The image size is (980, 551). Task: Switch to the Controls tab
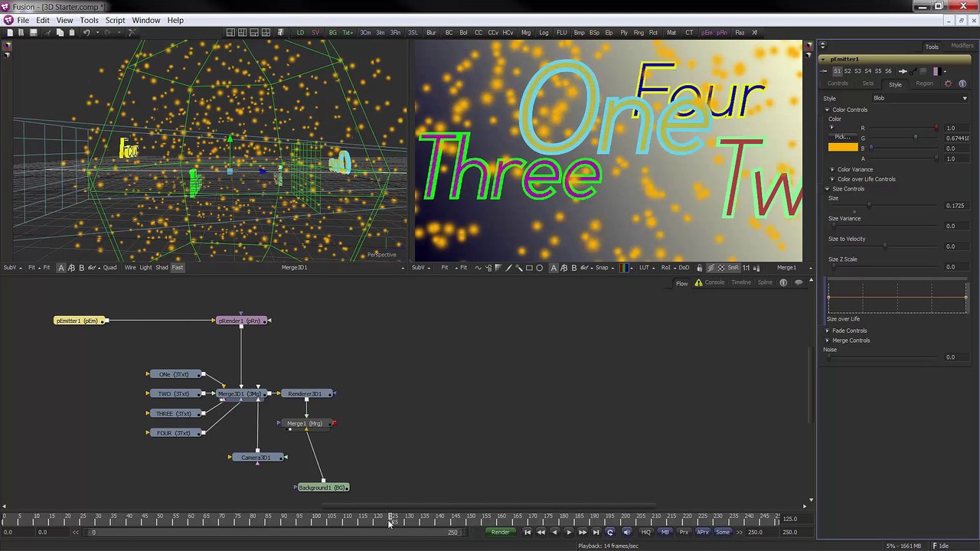point(838,83)
